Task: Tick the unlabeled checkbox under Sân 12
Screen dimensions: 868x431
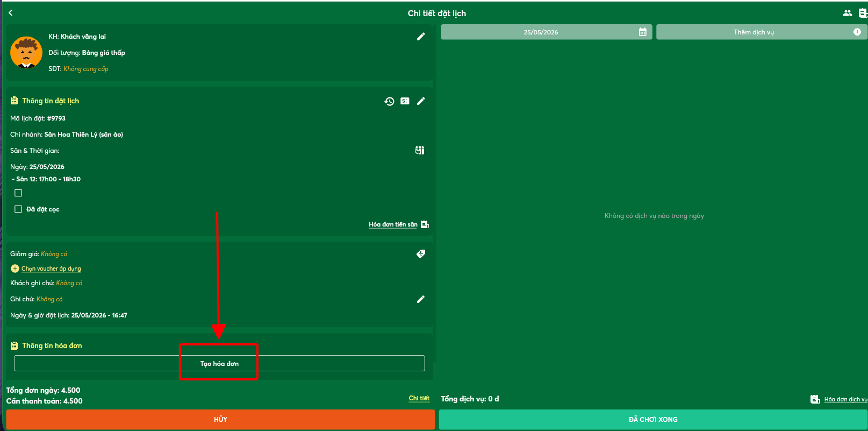Action: coord(18,193)
